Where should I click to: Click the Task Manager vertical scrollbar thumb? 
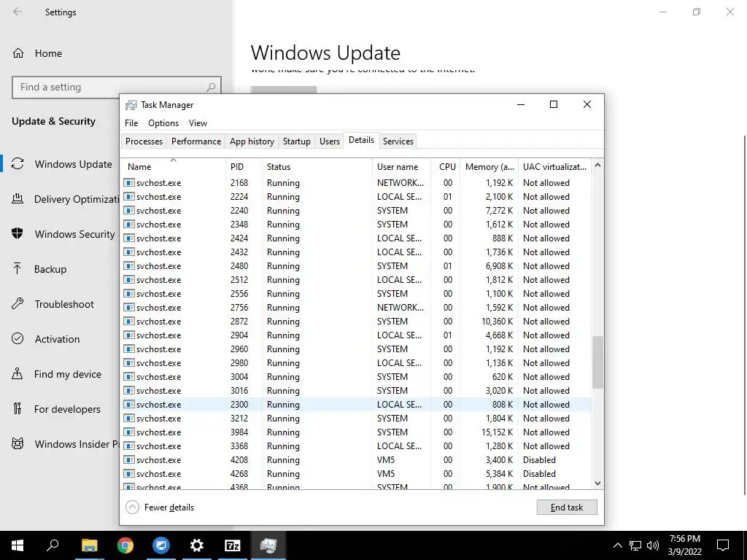(x=597, y=362)
